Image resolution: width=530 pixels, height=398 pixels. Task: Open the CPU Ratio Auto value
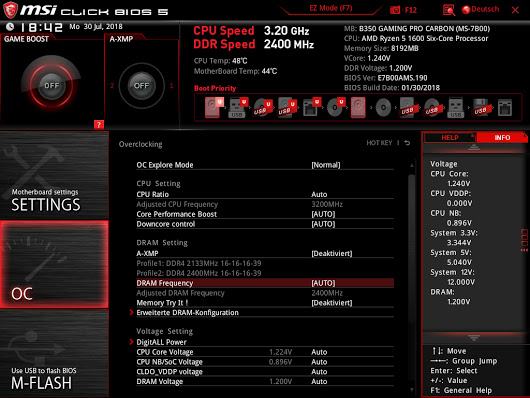(x=265, y=194)
